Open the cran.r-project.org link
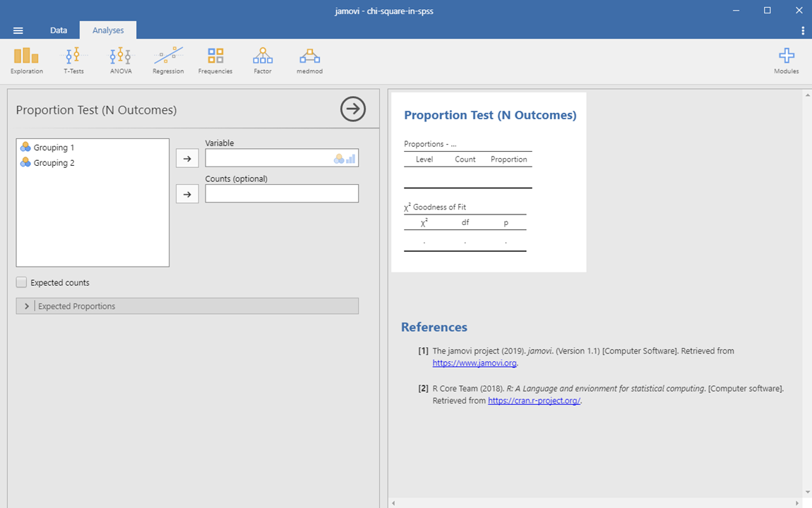The image size is (812, 508). [x=535, y=401]
